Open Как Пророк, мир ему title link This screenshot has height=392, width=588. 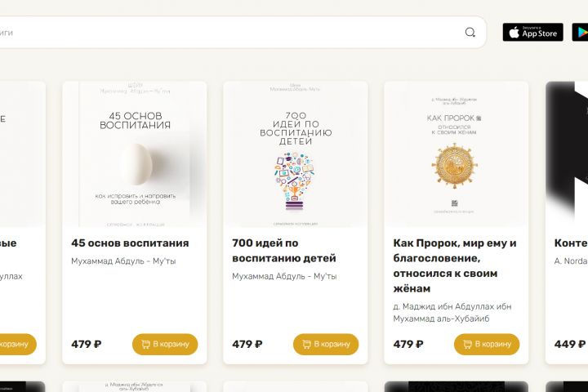click(454, 258)
